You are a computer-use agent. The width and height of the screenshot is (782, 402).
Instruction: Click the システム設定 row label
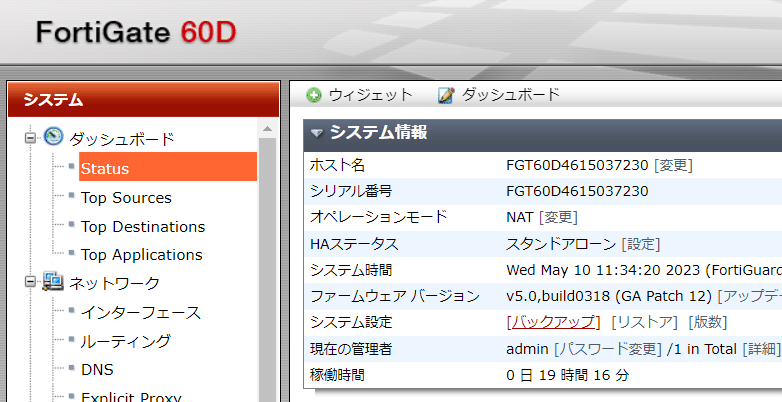(x=351, y=322)
